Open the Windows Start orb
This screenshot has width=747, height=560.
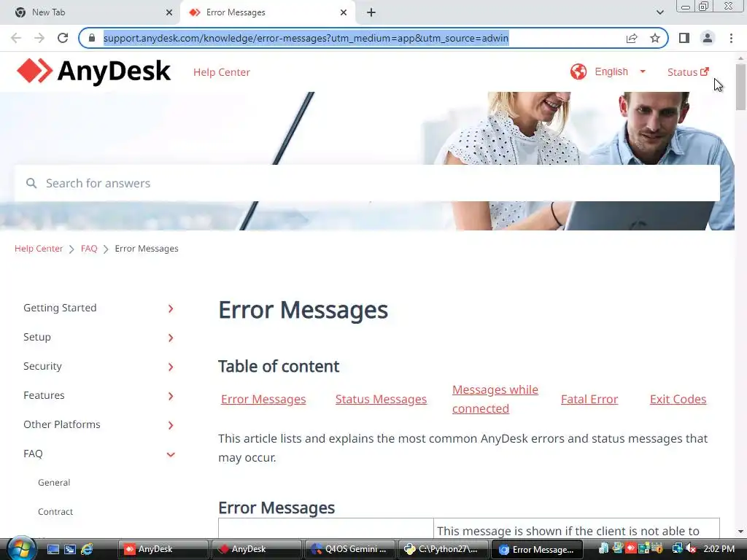click(x=21, y=549)
